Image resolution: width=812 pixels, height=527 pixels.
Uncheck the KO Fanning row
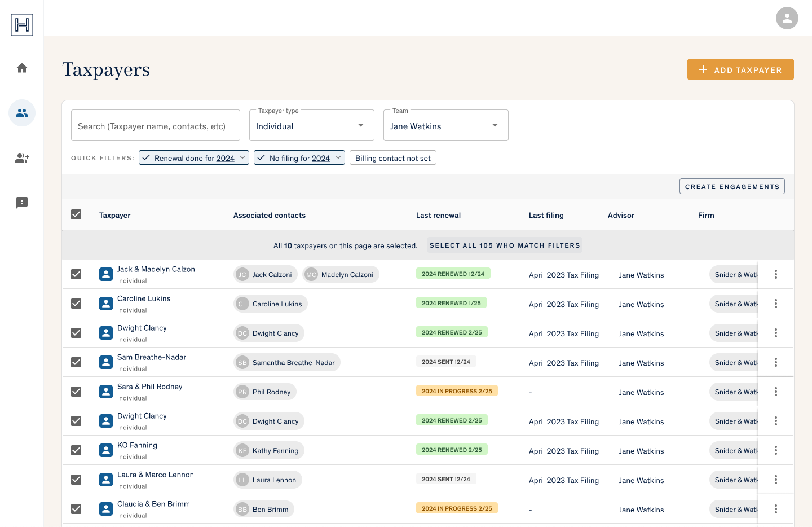point(76,450)
